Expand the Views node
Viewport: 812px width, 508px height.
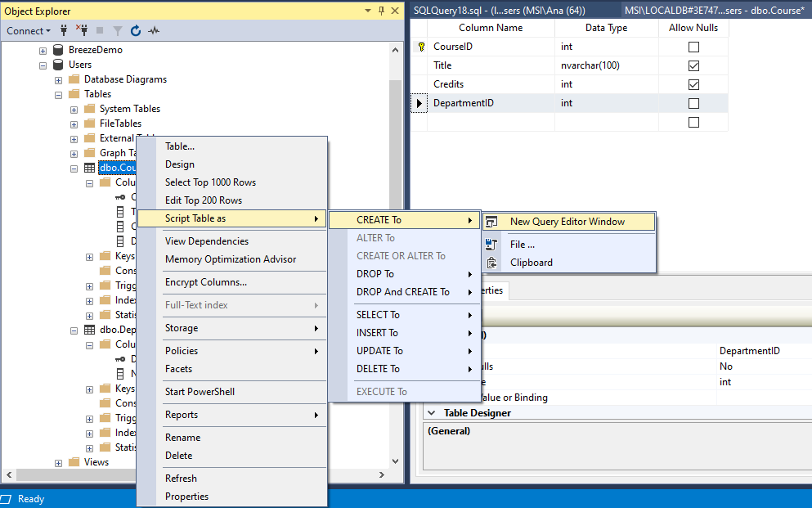[x=57, y=462]
